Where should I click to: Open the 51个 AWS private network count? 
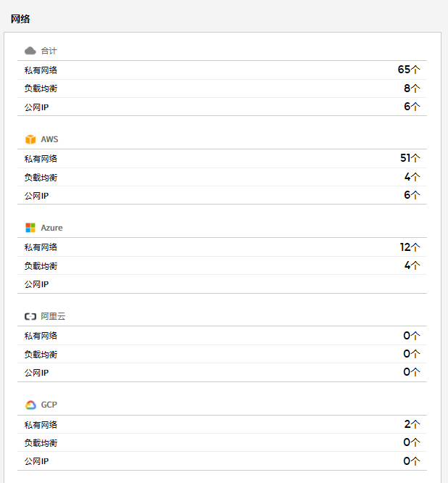pos(410,158)
